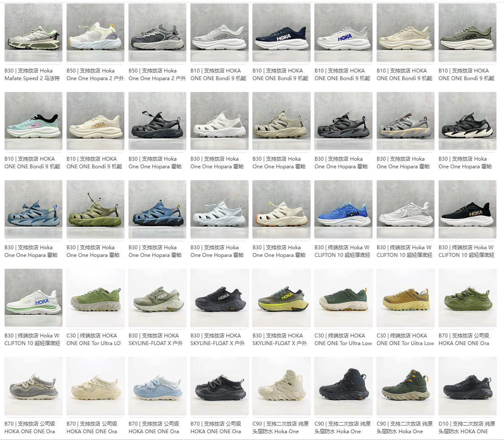View the mustard yellow Tor Ultra Low photo
Image resolution: width=504 pixels, height=440 pixels.
(x=405, y=298)
